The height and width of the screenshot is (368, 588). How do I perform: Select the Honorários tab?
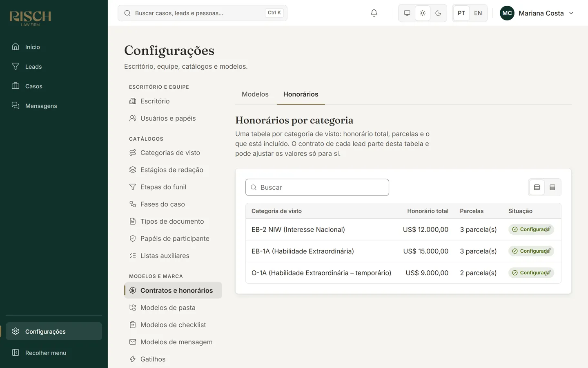click(x=301, y=94)
